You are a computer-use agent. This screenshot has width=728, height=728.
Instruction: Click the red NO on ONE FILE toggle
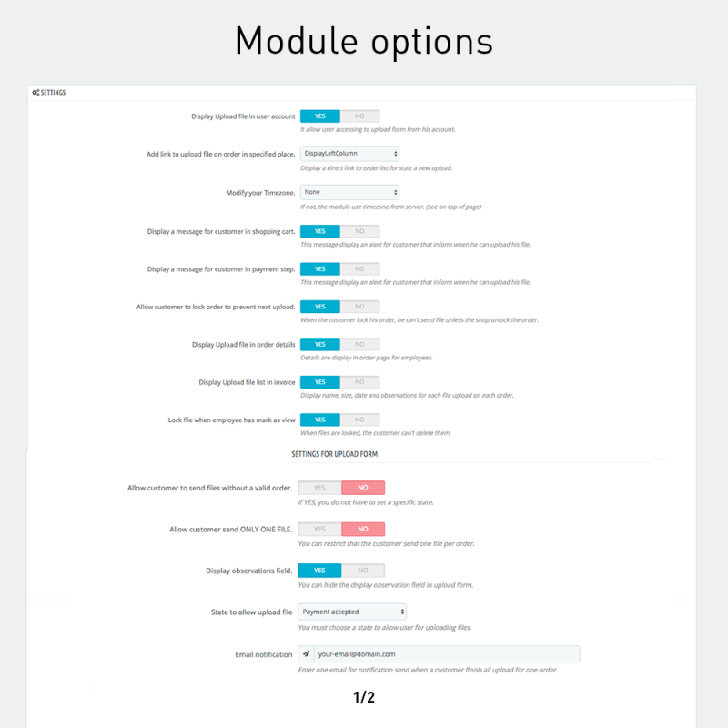pyautogui.click(x=362, y=529)
